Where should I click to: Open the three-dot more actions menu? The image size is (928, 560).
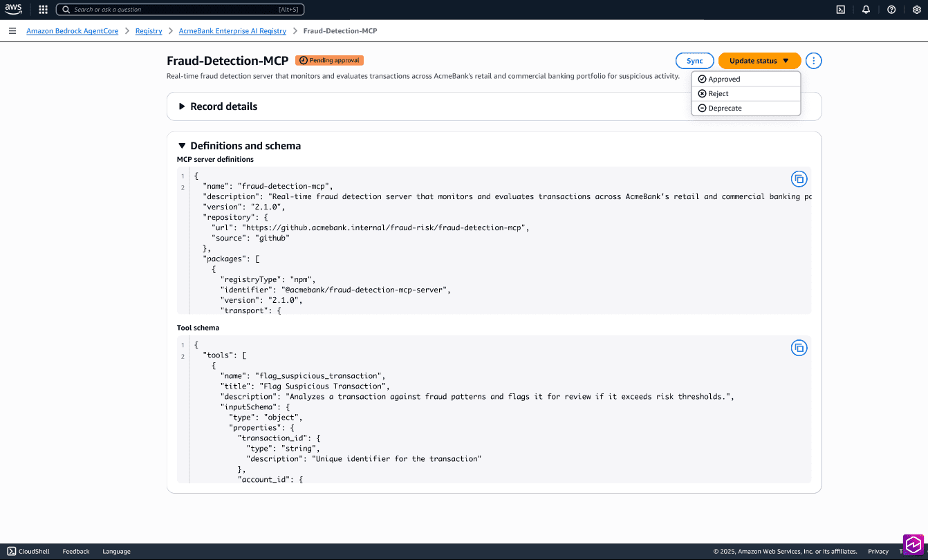pos(814,61)
